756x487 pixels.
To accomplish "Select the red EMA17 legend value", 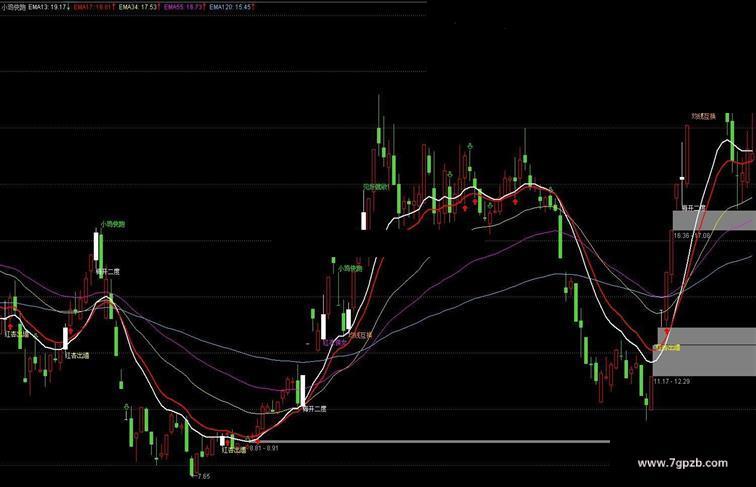I will coord(92,7).
